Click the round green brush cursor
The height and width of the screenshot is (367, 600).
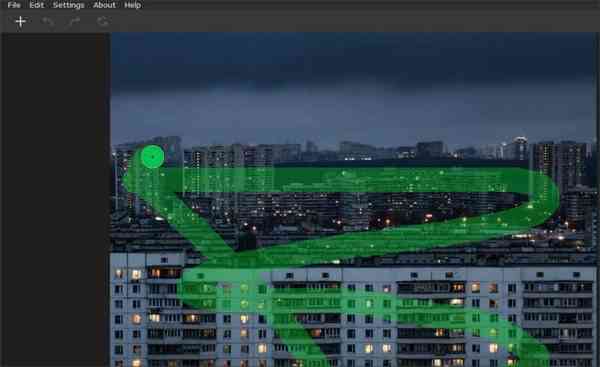coord(152,157)
